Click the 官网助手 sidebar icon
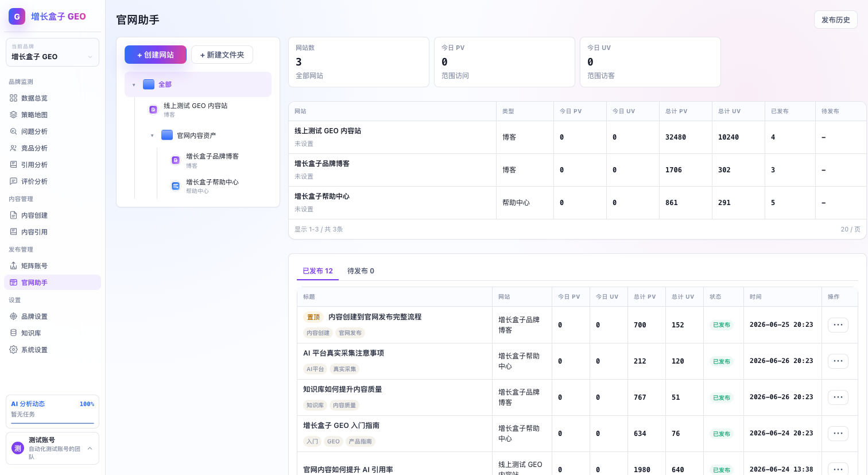The width and height of the screenshot is (868, 475). tap(13, 283)
